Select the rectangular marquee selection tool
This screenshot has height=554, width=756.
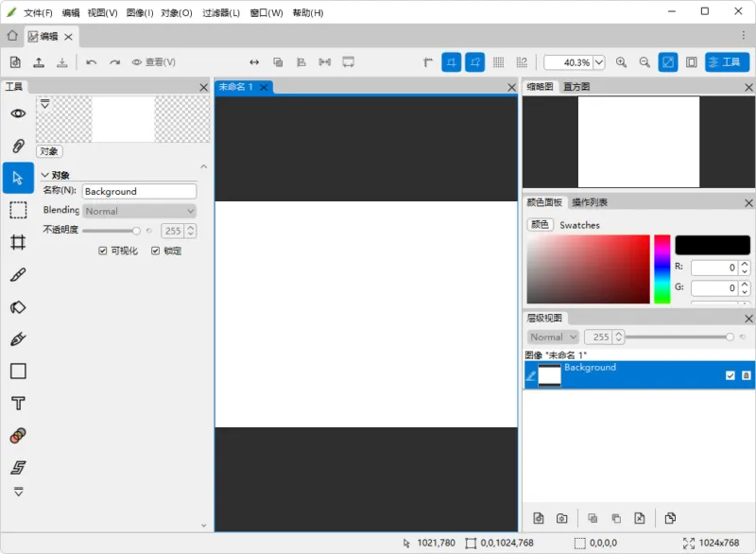click(18, 210)
